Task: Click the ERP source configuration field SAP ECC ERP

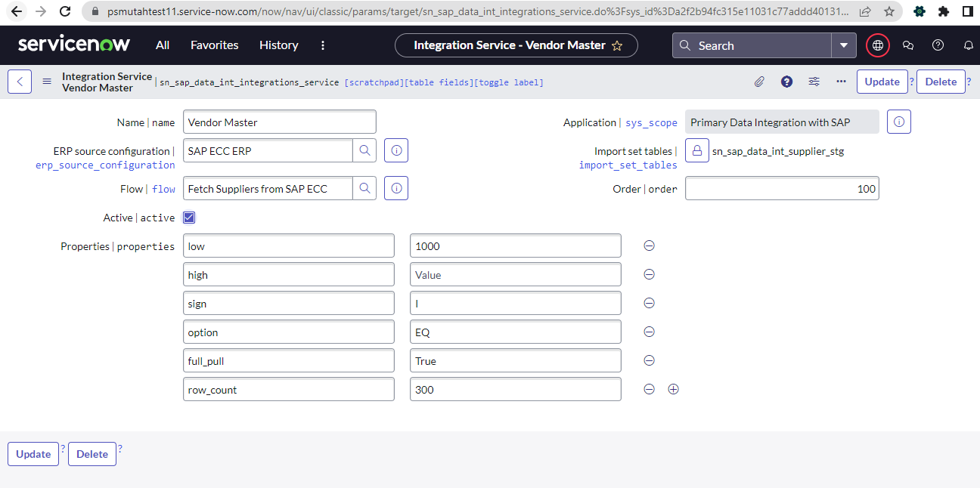Action: [268, 151]
